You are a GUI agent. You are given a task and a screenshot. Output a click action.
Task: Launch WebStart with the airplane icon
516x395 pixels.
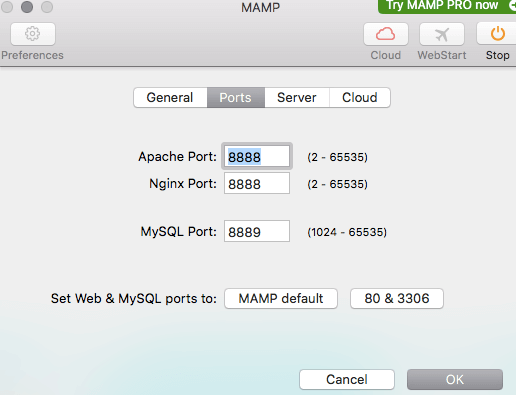(x=442, y=34)
